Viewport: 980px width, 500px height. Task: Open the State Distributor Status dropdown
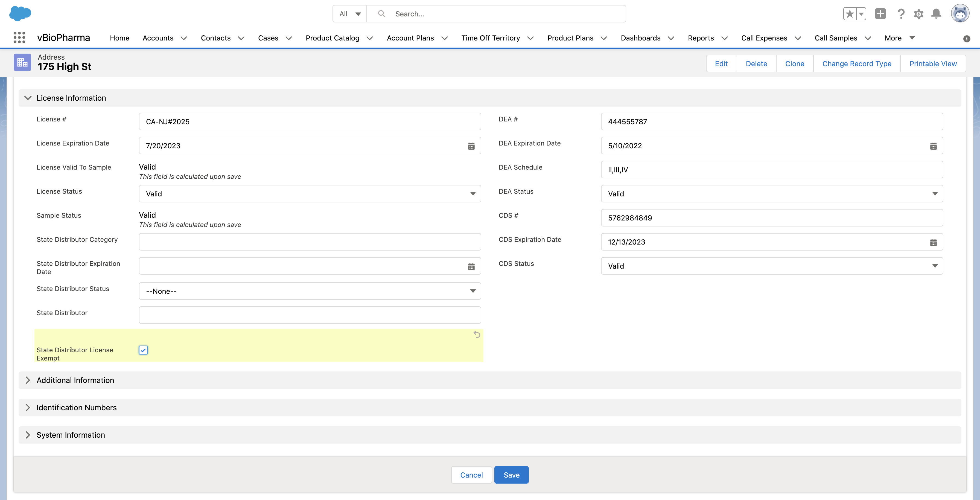point(310,291)
